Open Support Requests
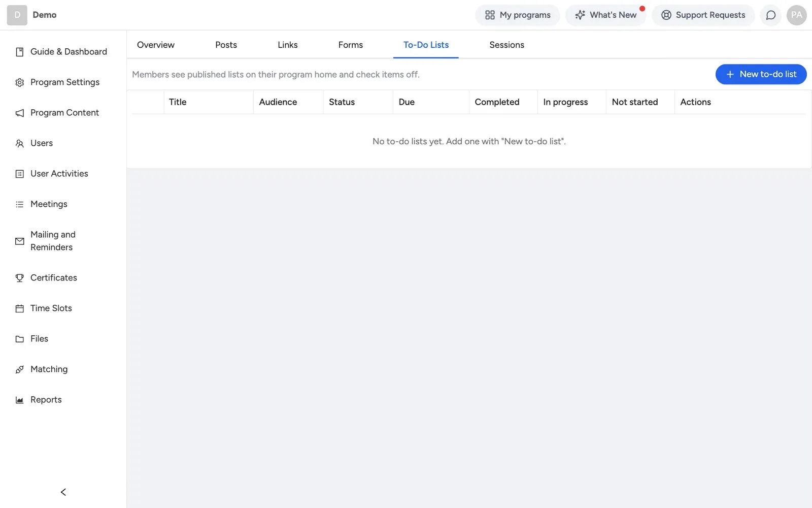812x508 pixels. pyautogui.click(x=703, y=15)
